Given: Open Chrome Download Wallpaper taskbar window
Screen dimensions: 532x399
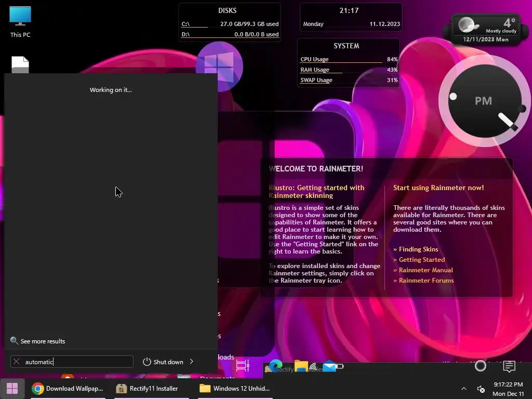Looking at the screenshot, I should (x=68, y=389).
